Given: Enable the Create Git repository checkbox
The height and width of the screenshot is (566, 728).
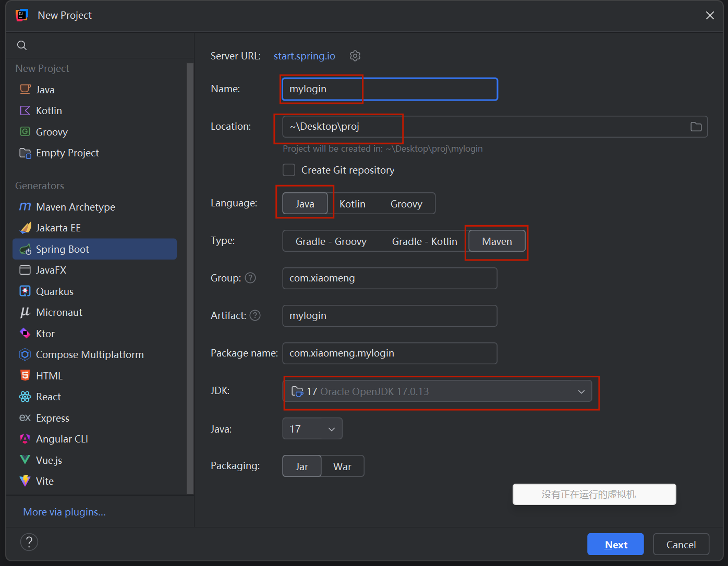Looking at the screenshot, I should click(289, 170).
